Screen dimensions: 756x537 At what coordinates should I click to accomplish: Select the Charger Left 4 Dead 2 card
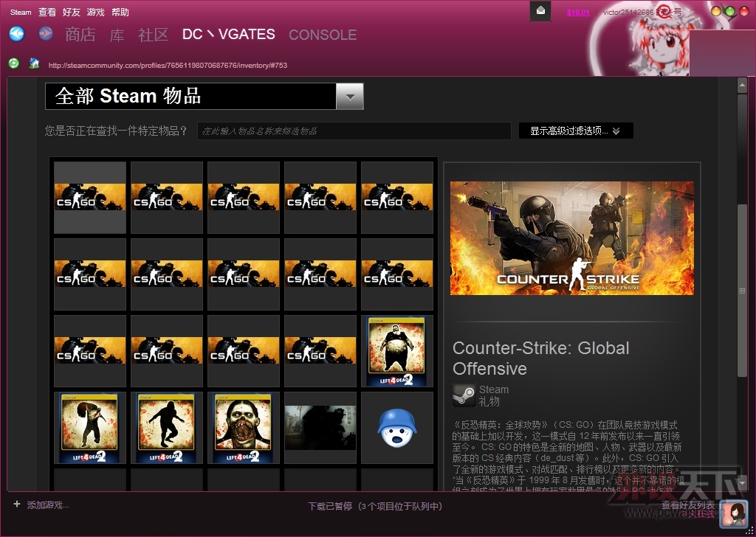tap(89, 428)
